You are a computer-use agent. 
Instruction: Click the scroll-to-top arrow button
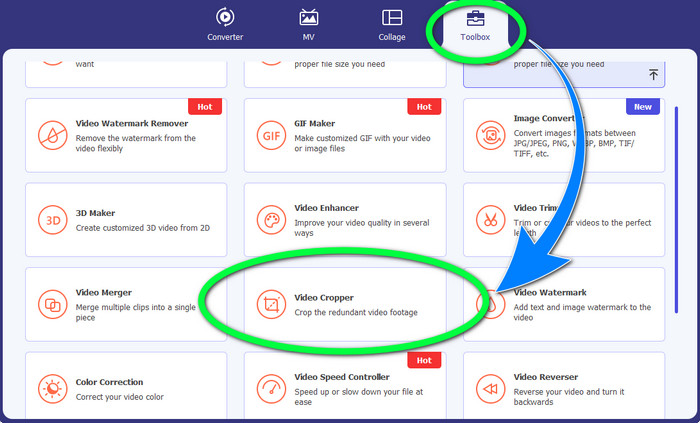click(653, 75)
